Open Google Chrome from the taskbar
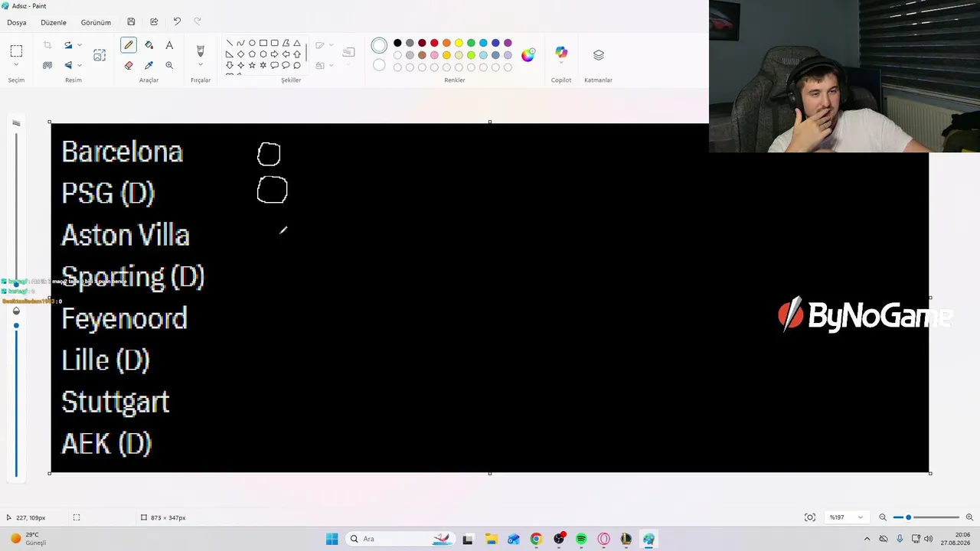This screenshot has width=980, height=551. 536,539
